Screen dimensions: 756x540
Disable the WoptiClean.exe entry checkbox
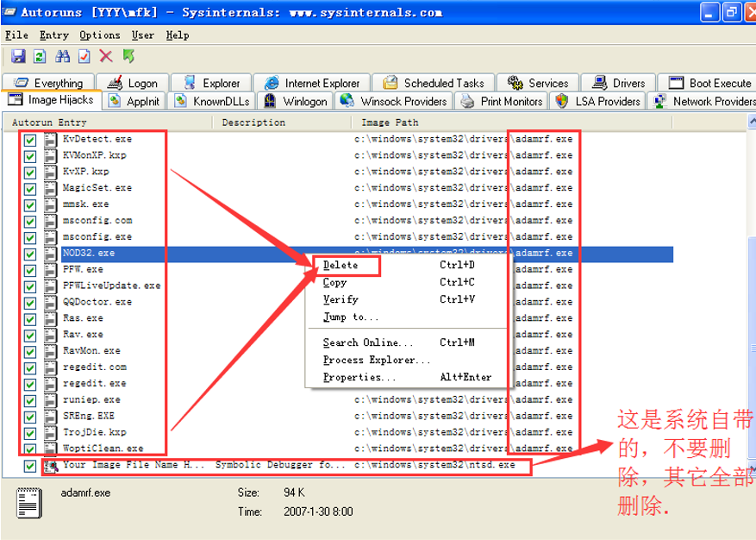tap(30, 449)
